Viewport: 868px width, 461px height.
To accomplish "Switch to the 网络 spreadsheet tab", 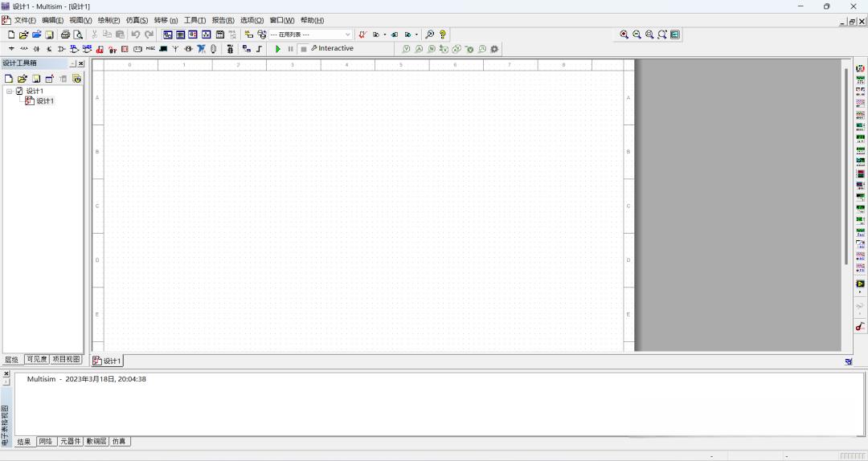I will tap(46, 441).
